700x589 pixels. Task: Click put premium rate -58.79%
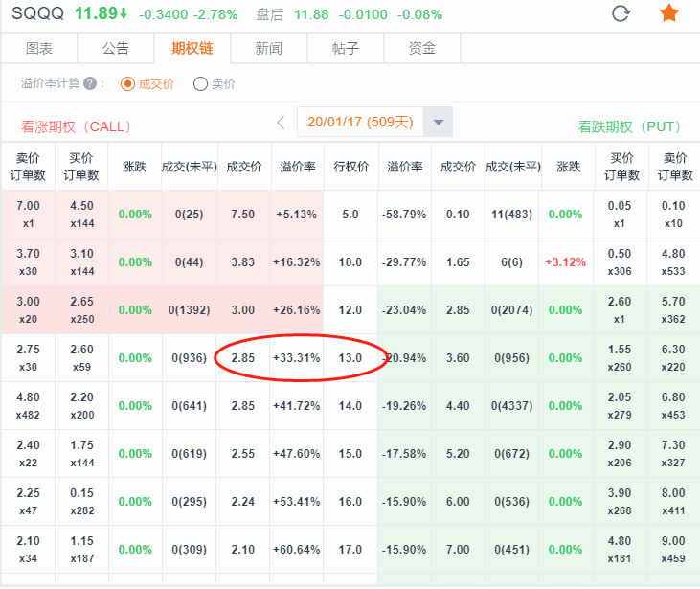404,215
